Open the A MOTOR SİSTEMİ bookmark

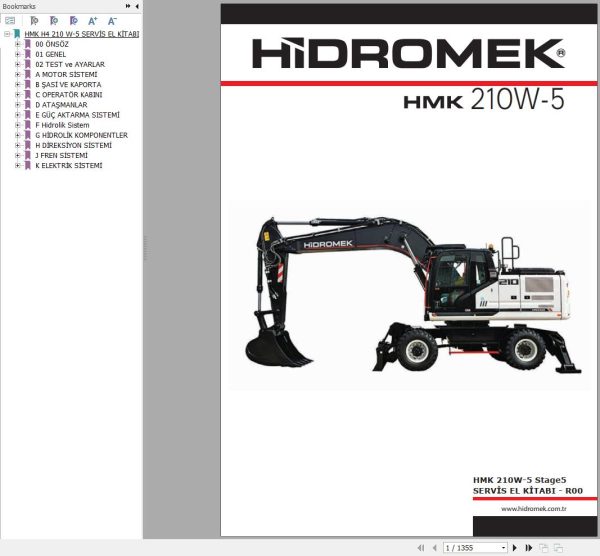66,74
